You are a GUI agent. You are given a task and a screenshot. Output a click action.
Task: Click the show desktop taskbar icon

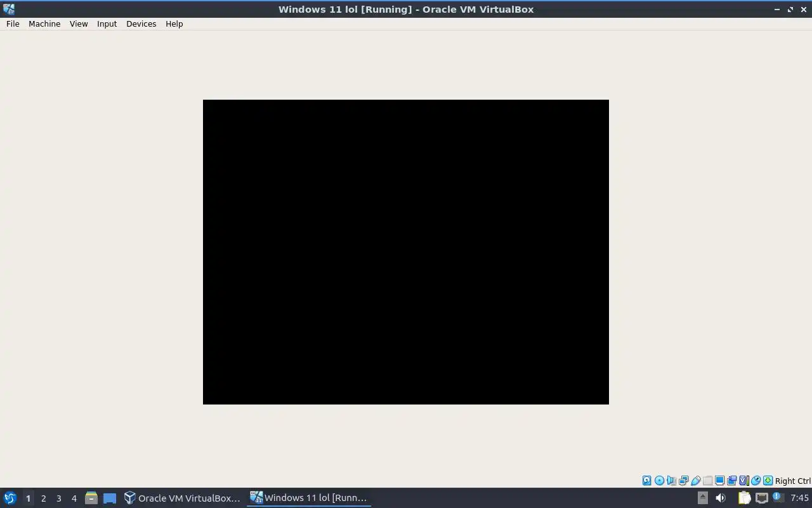pyautogui.click(x=110, y=498)
